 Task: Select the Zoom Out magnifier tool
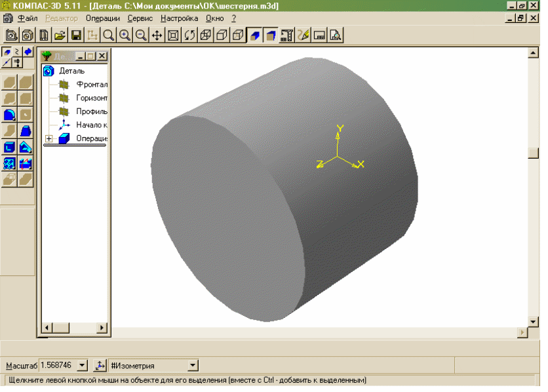pyautogui.click(x=140, y=35)
